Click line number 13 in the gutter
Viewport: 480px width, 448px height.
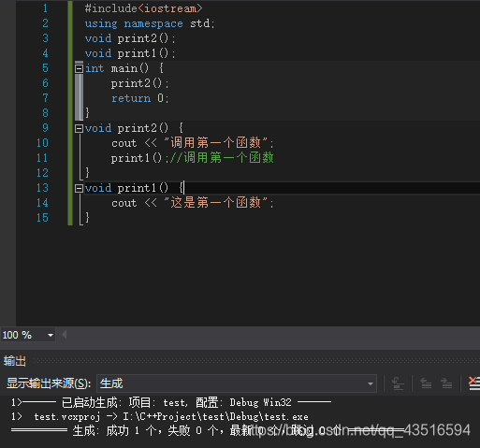[42, 188]
